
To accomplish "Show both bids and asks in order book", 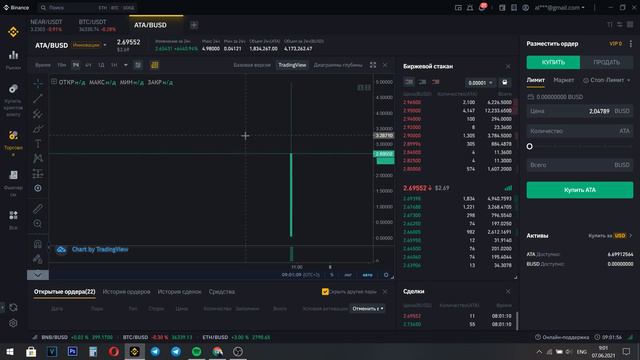I will pos(409,82).
